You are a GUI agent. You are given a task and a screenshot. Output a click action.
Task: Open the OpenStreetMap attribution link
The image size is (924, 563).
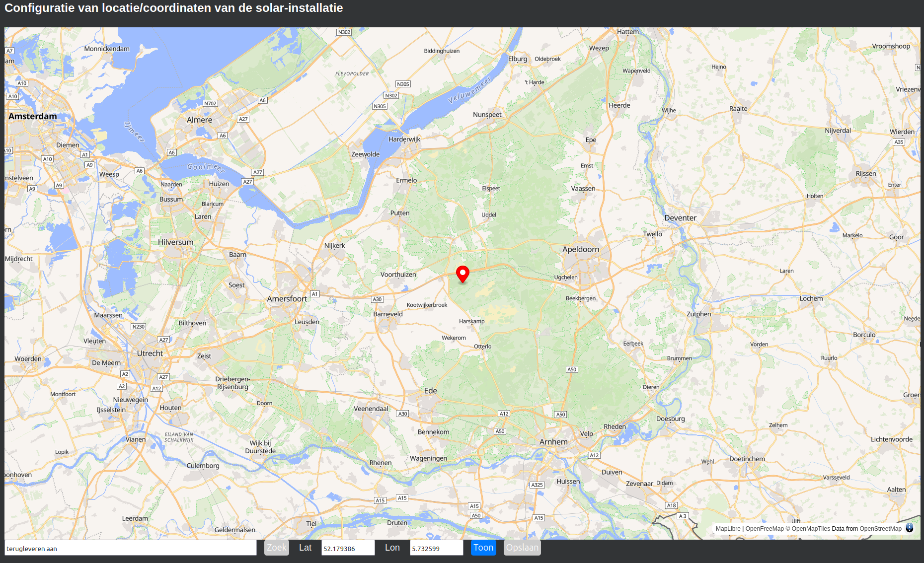[880, 529]
